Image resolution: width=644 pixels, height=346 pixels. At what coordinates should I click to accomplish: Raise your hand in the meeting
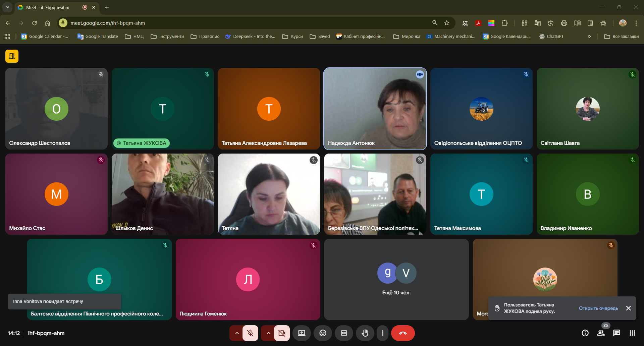(365, 333)
